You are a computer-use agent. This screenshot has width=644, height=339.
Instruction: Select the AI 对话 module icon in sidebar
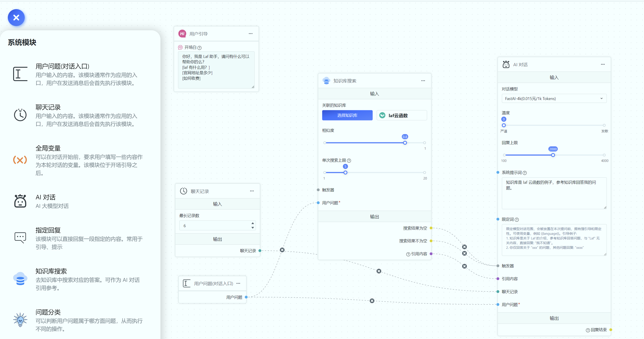[20, 201]
